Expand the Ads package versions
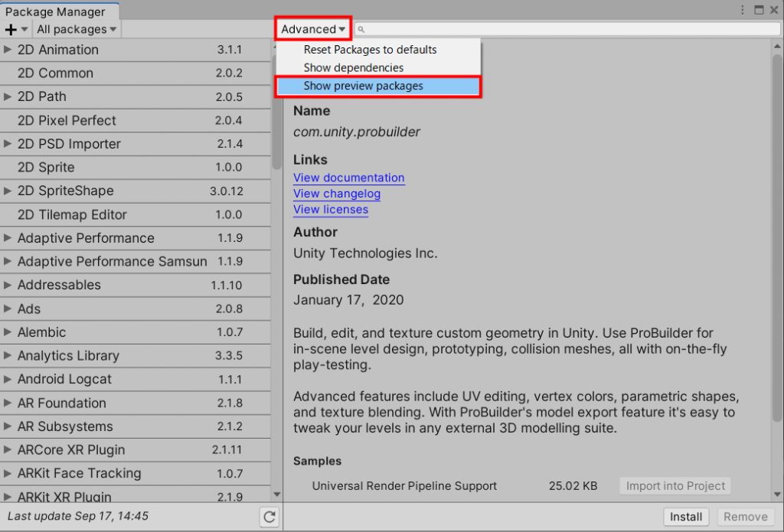The height and width of the screenshot is (532, 784). [7, 308]
